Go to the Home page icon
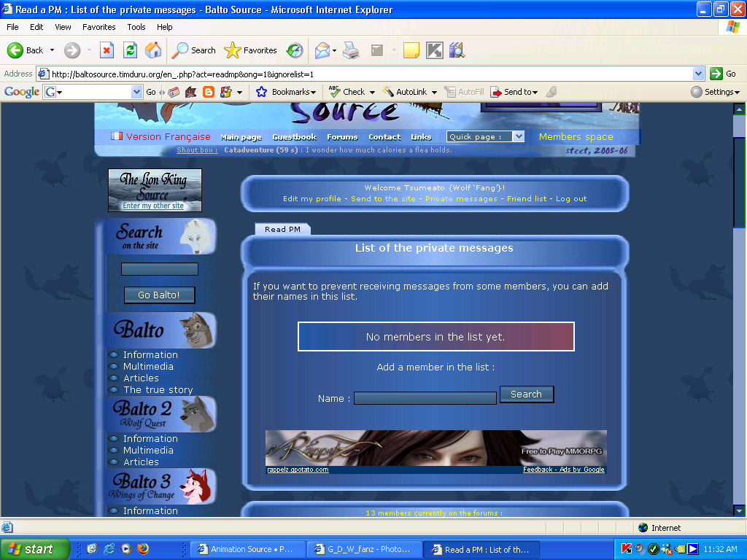The height and width of the screenshot is (560, 747). (153, 50)
